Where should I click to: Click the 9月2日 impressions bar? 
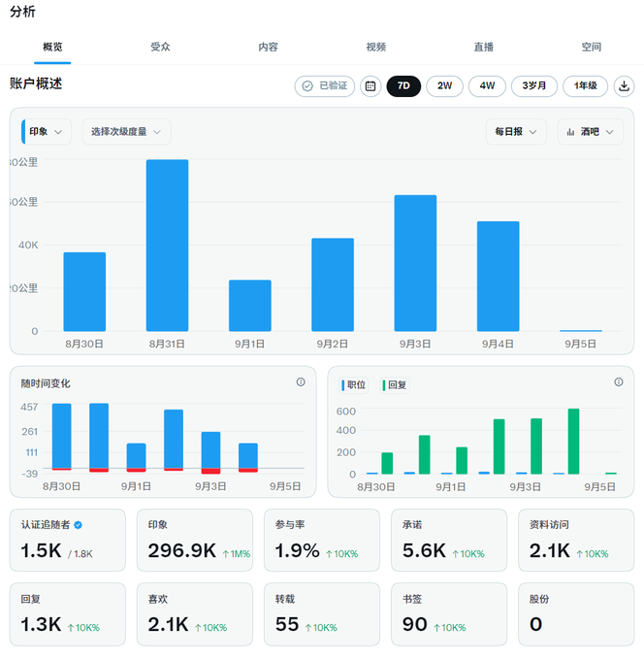click(x=333, y=284)
